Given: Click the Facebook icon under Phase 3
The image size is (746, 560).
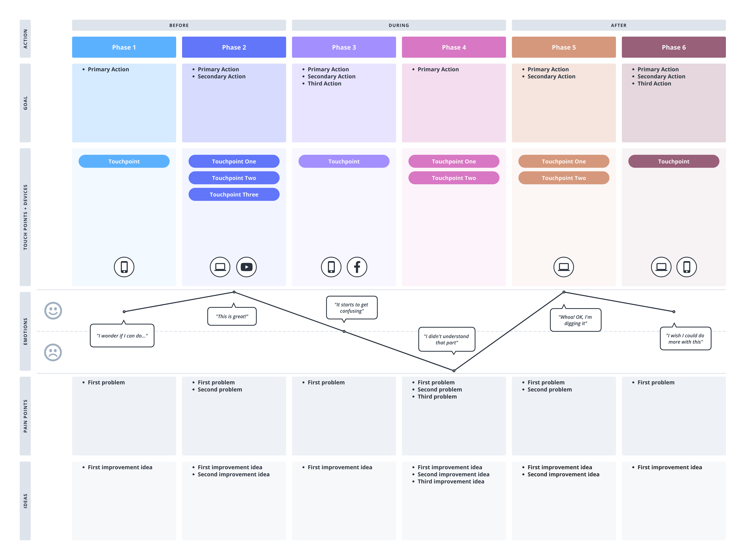Looking at the screenshot, I should pyautogui.click(x=357, y=267).
